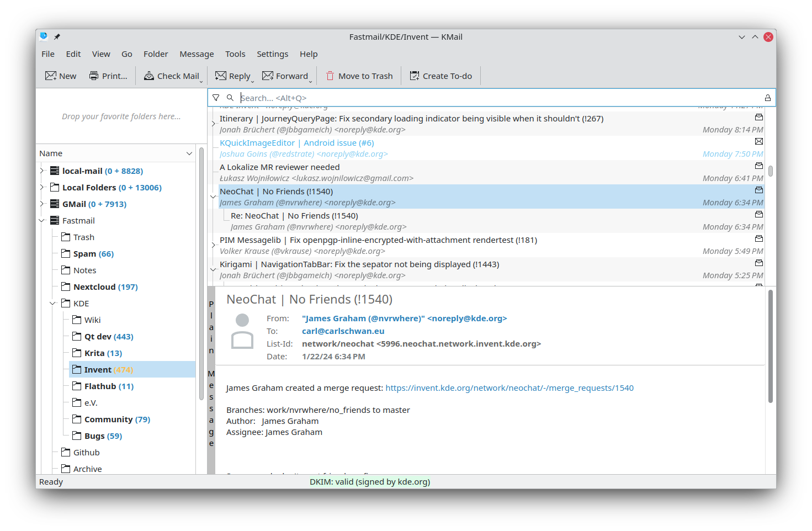
Task: Open the Message menu
Action: tap(197, 54)
